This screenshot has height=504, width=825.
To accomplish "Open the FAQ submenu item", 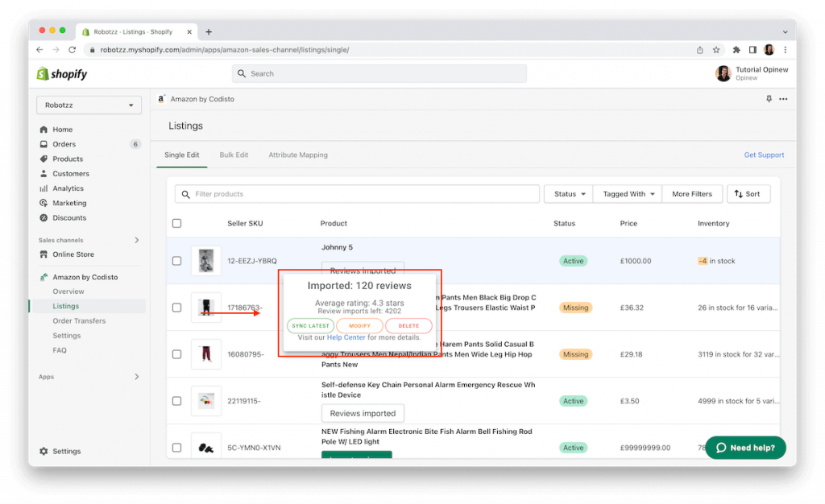I will 60,350.
